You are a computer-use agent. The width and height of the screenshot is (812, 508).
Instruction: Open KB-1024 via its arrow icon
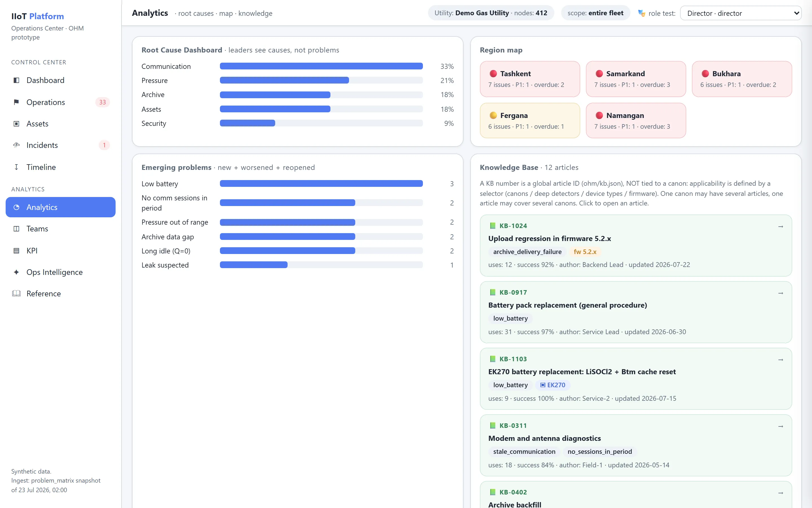click(x=780, y=226)
